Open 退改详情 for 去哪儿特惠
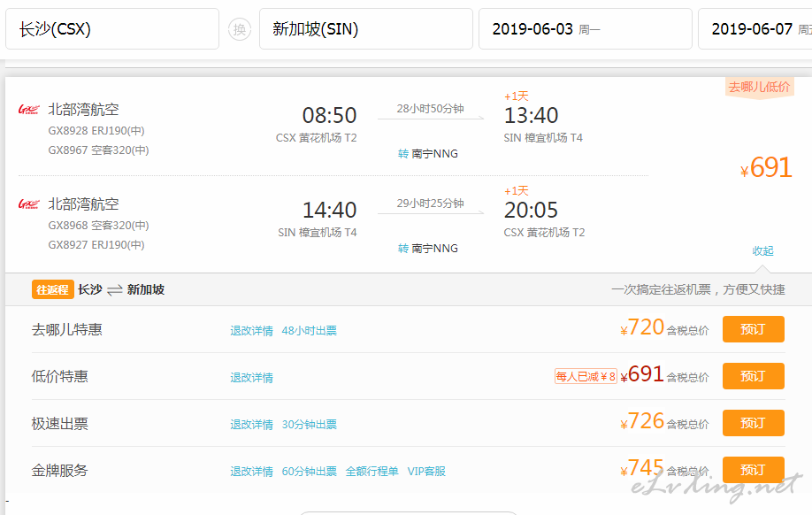This screenshot has width=812, height=515. pos(252,331)
